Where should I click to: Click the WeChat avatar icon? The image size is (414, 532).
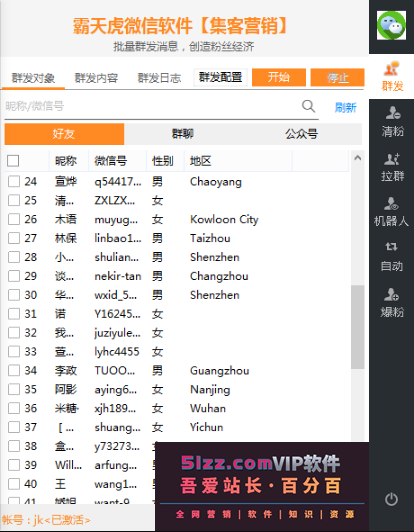(x=391, y=25)
